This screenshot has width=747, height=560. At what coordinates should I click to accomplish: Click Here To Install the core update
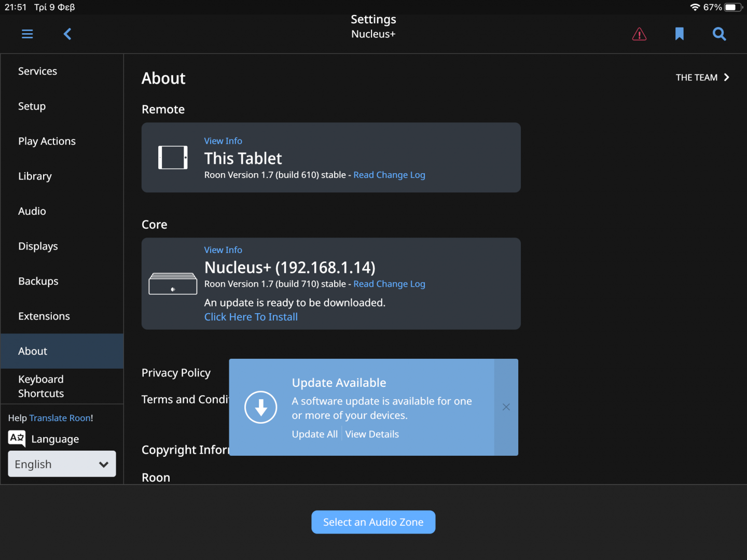(x=251, y=317)
